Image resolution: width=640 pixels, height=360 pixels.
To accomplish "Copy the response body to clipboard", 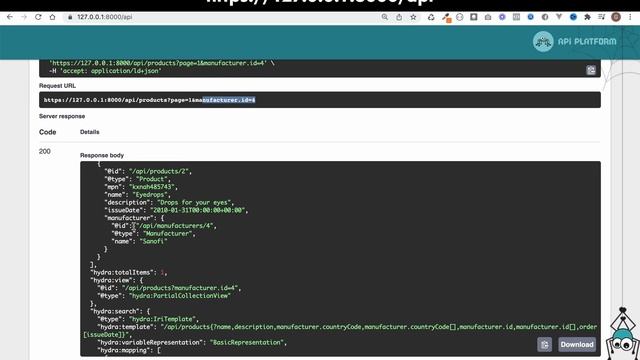I will pos(544,344).
